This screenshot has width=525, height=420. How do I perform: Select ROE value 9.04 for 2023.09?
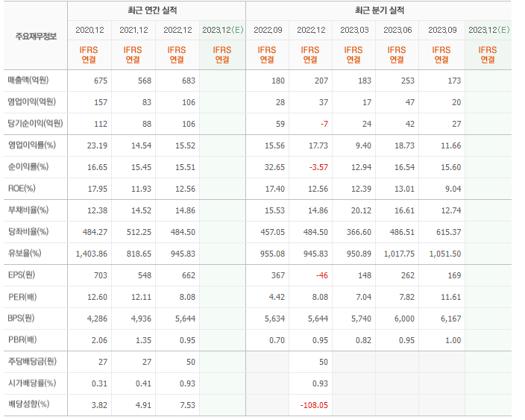point(453,189)
